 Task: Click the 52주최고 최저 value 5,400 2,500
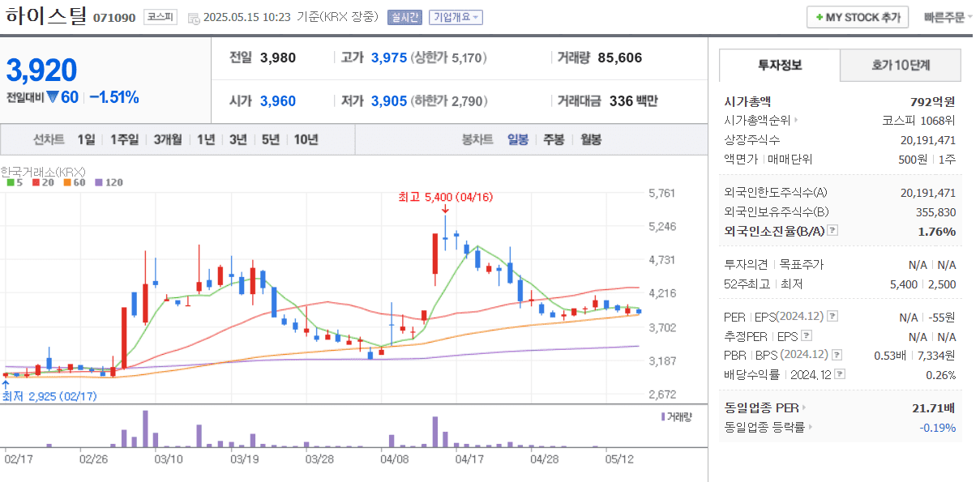tap(922, 284)
